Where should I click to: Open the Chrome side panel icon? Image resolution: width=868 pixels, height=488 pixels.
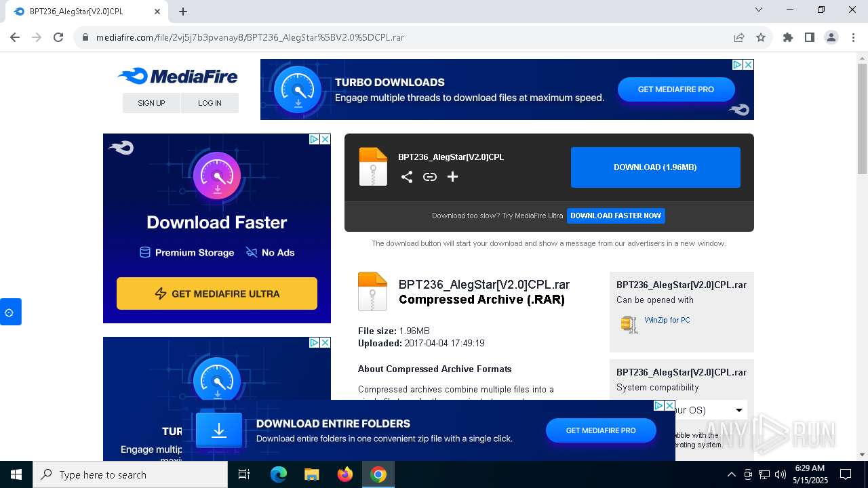click(810, 37)
